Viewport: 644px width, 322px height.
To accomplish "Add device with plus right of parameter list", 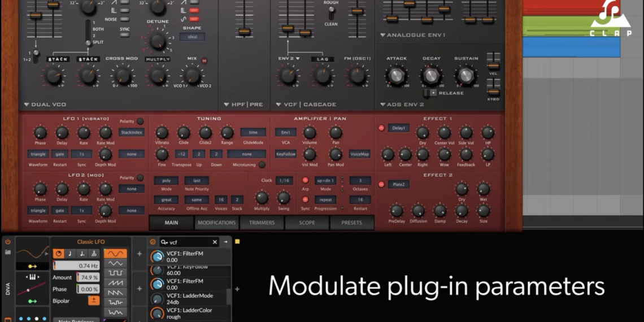I will pyautogui.click(x=237, y=289).
